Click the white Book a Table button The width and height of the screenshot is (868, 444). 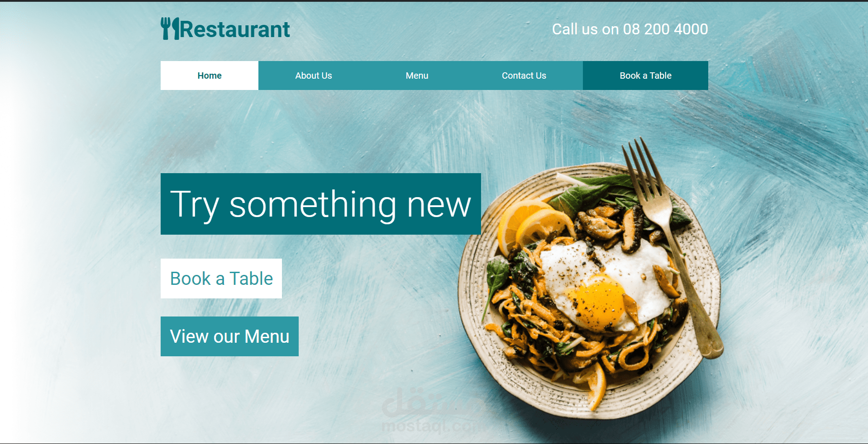[x=221, y=279]
